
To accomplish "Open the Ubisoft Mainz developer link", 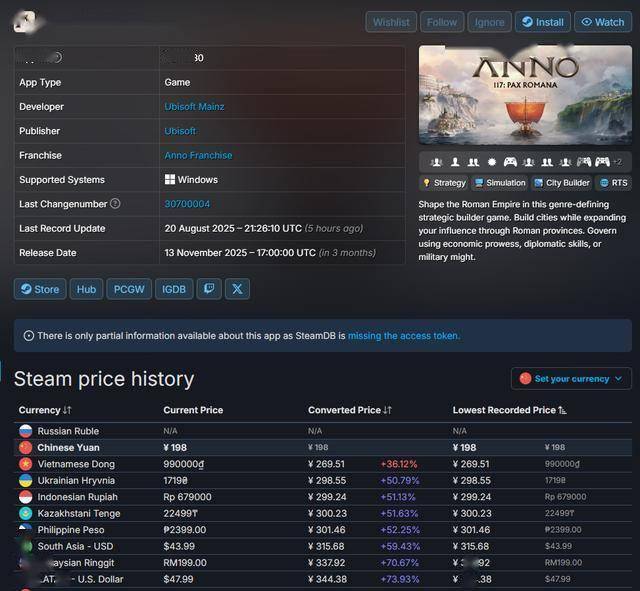I will [194, 107].
